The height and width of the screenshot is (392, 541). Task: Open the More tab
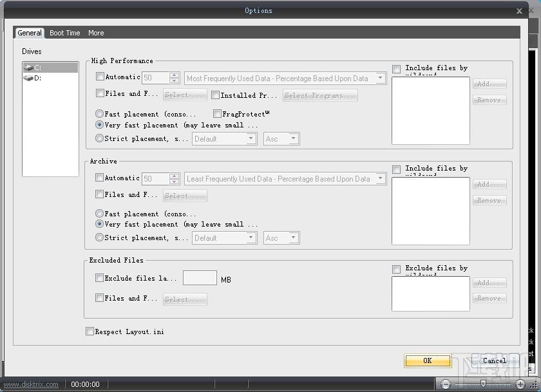(x=96, y=33)
